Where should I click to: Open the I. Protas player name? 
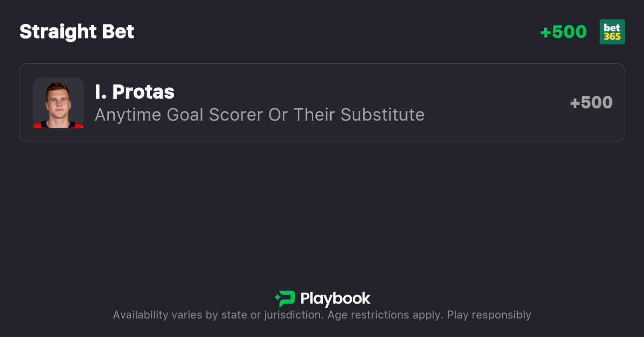135,92
